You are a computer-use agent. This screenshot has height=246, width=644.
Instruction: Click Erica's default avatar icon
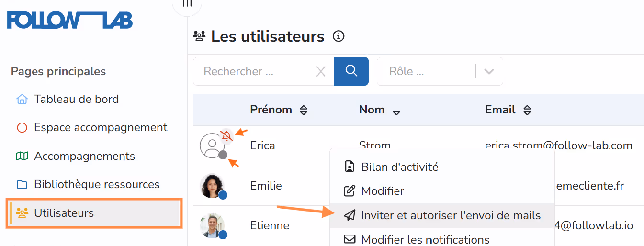(x=211, y=145)
